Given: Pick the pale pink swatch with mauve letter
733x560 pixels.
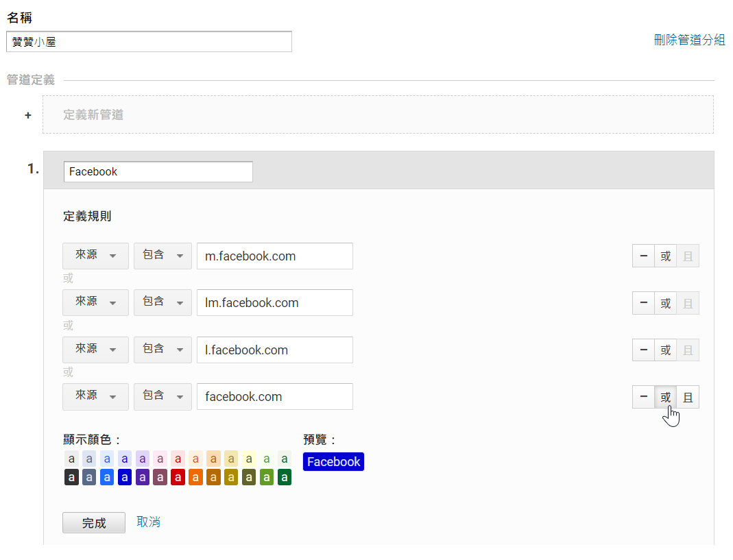Looking at the screenshot, I should (160, 459).
